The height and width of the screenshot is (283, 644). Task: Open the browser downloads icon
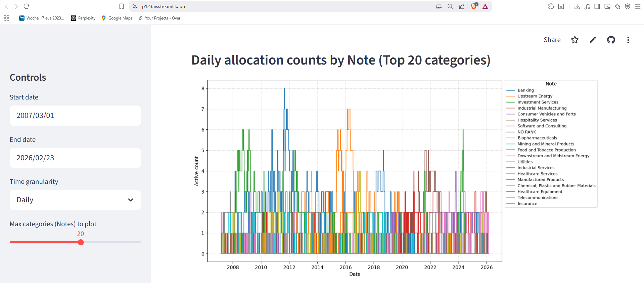(577, 6)
